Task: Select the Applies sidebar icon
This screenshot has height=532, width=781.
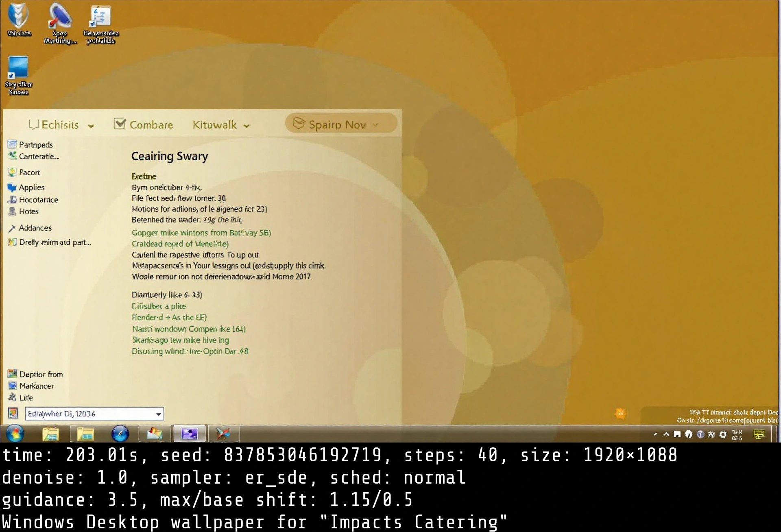Action: (12, 187)
